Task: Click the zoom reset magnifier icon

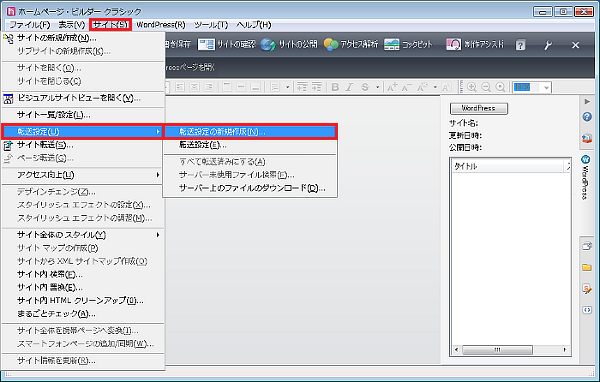Action: click(501, 87)
